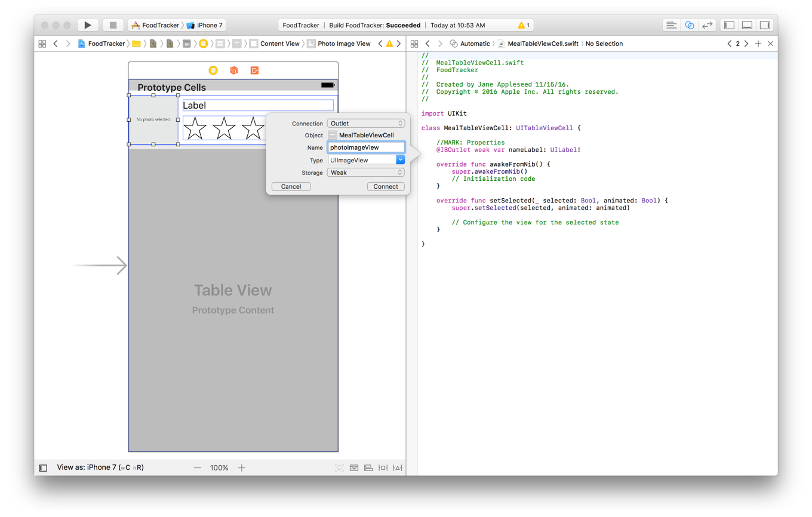
Task: Toggle the Navigator pane
Action: [730, 25]
